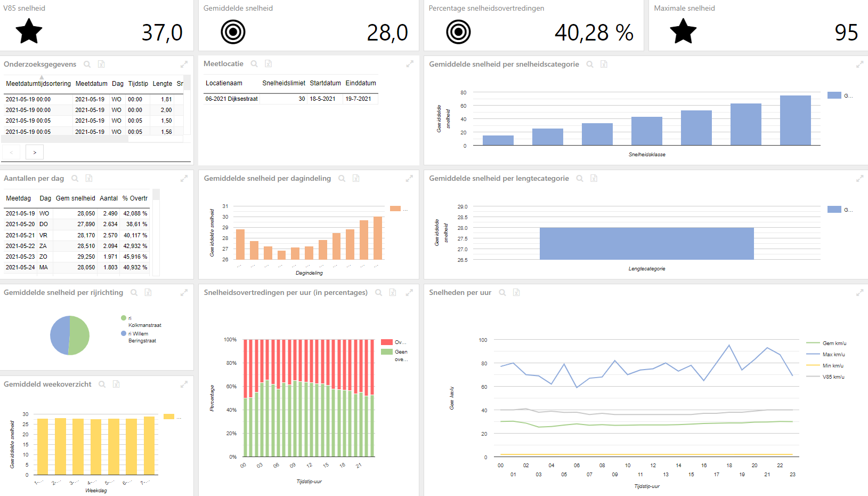Sort Aantallen table by % Overtr column
The image size is (868, 496).
(x=135, y=198)
